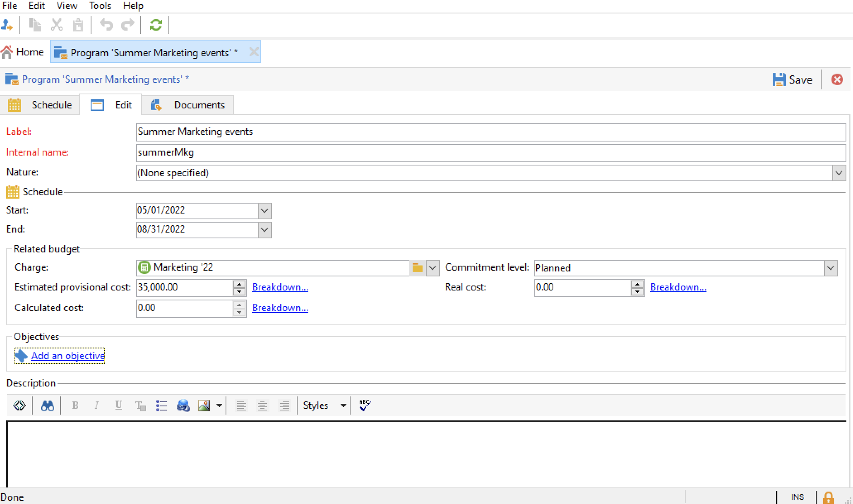Open the Commitment level dropdown

coord(830,268)
